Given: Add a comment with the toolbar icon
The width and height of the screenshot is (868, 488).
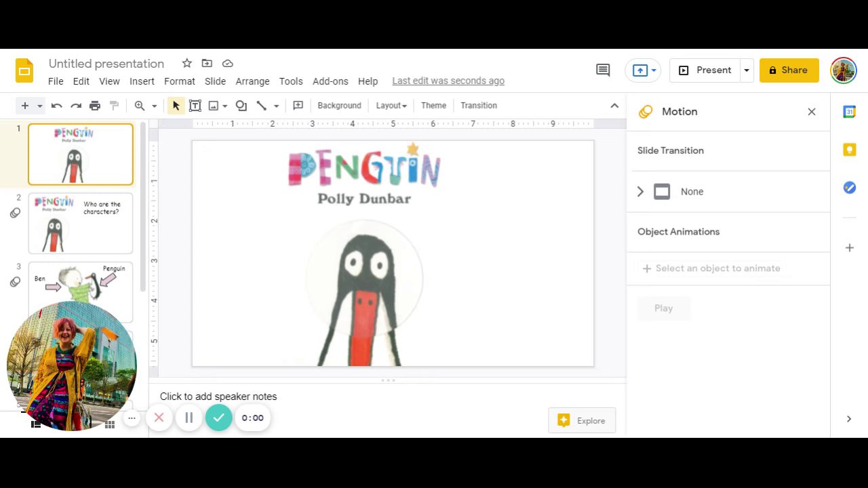Looking at the screenshot, I should pyautogui.click(x=298, y=106).
